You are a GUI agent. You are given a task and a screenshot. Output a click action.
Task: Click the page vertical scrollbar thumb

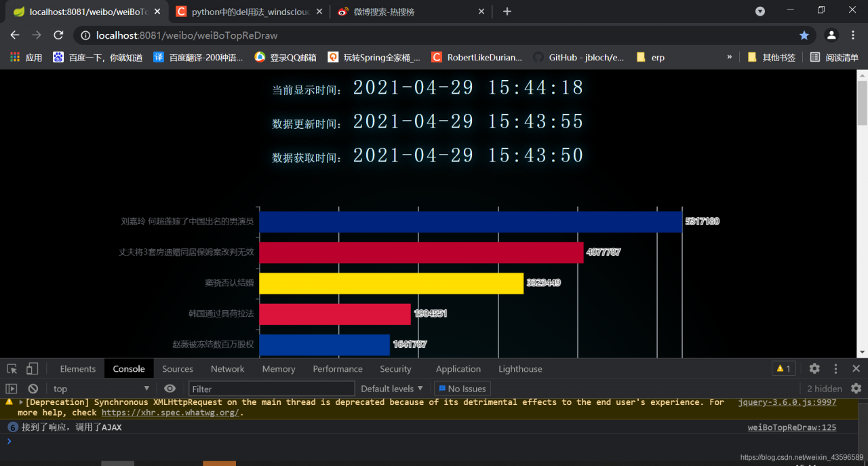tap(862, 102)
